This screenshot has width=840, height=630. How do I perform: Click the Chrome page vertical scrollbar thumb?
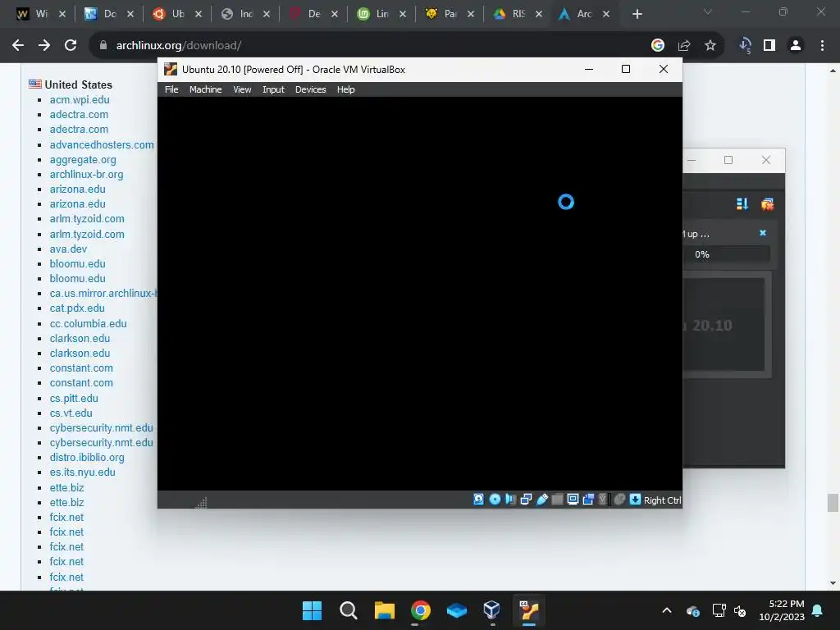pos(833,503)
